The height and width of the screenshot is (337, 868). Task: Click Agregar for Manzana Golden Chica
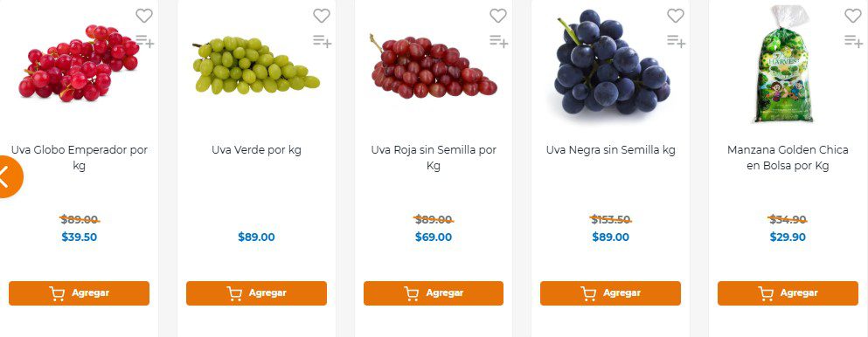click(788, 293)
